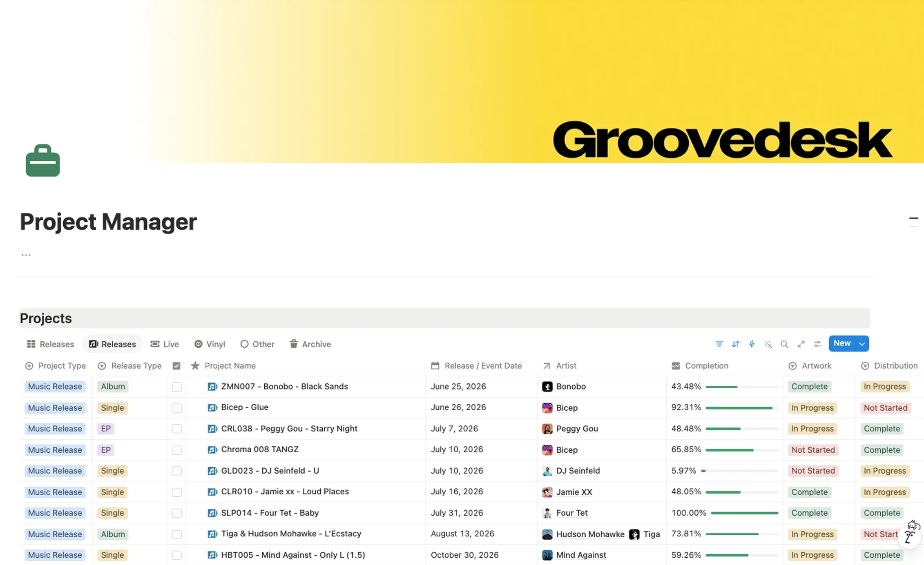Image resolution: width=924 pixels, height=565 pixels.
Task: Click the green briefcase page icon
Action: coord(43,160)
